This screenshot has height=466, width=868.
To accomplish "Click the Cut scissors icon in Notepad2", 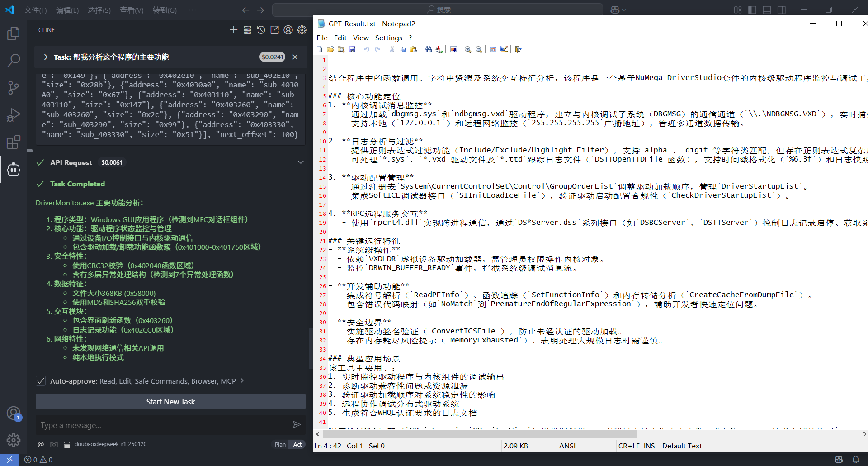I will click(392, 49).
